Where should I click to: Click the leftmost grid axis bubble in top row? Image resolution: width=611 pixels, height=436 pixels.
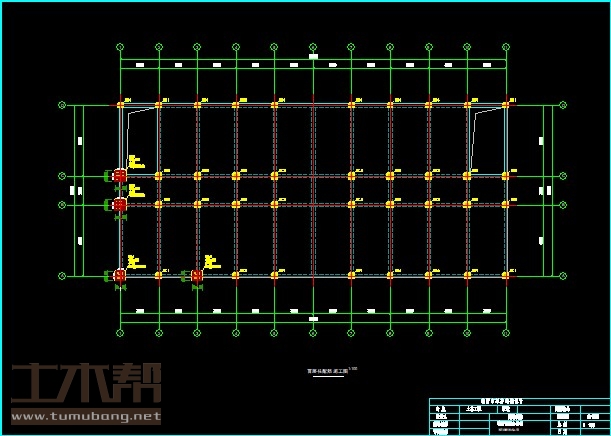point(120,46)
